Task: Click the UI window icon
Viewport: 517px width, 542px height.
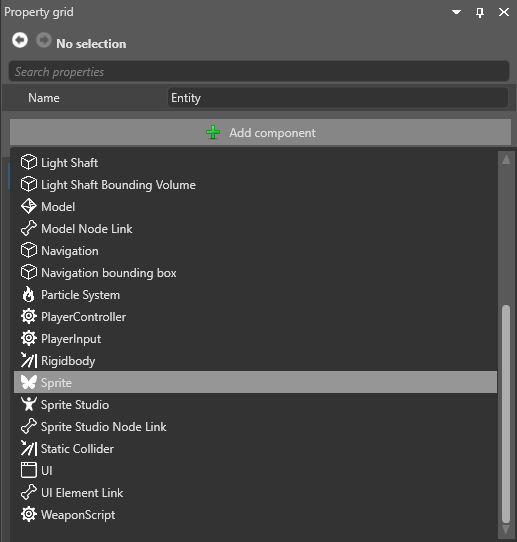Action: [29, 470]
